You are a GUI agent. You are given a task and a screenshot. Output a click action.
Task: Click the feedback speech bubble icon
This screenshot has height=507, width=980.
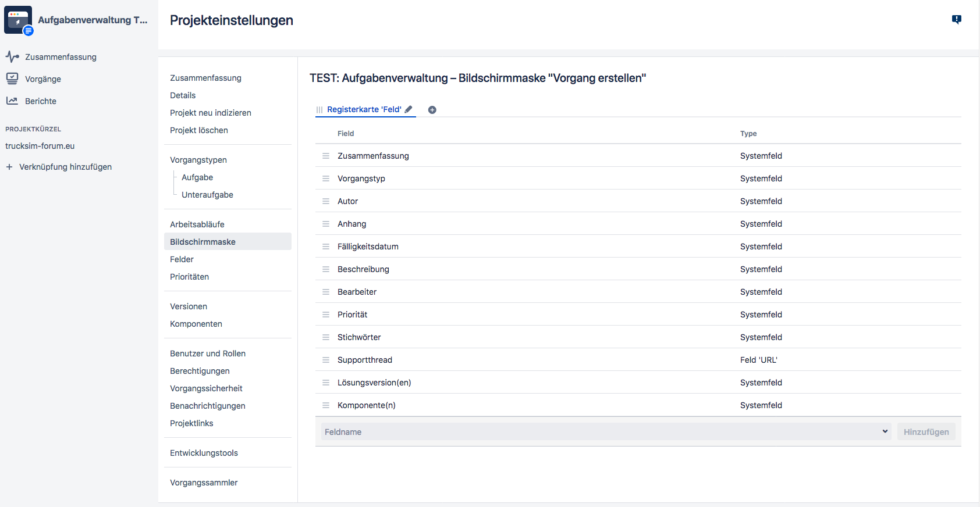point(956,20)
